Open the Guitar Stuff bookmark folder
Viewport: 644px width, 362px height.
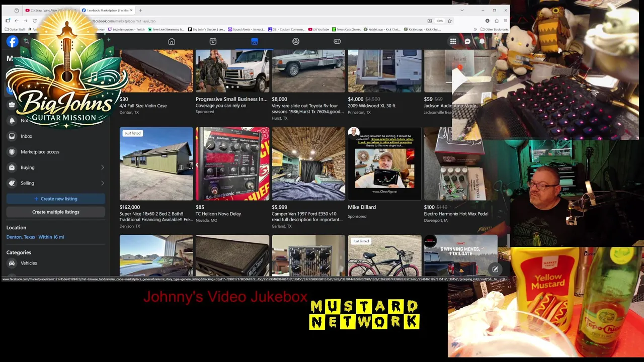pos(14,29)
